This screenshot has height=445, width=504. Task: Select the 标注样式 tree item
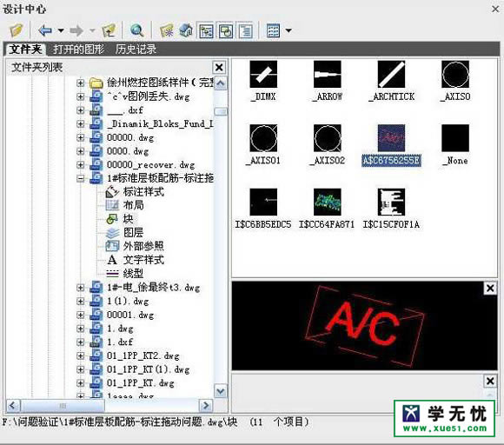tap(143, 192)
